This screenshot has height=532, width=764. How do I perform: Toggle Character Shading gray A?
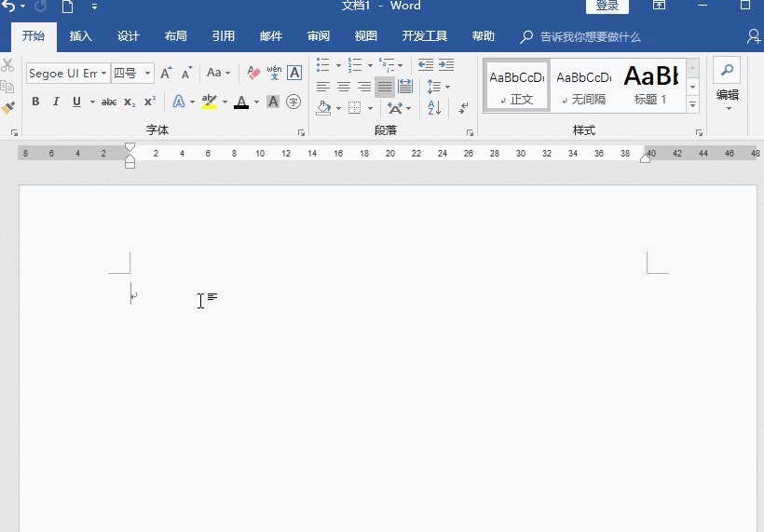[x=273, y=102]
